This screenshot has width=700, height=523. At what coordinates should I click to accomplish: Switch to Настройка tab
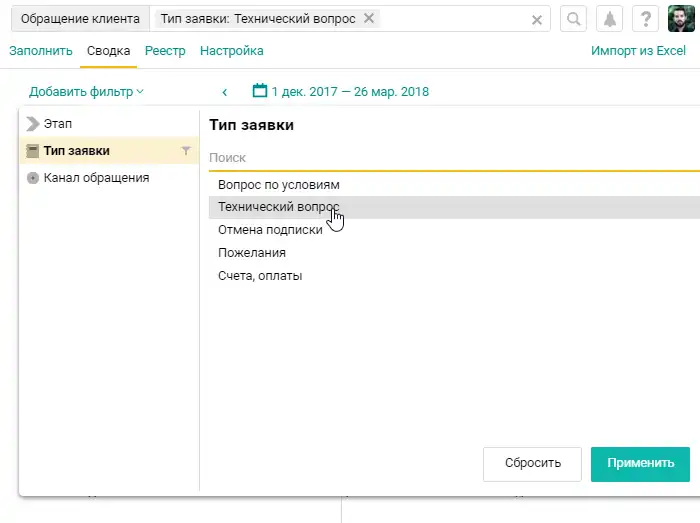(232, 51)
